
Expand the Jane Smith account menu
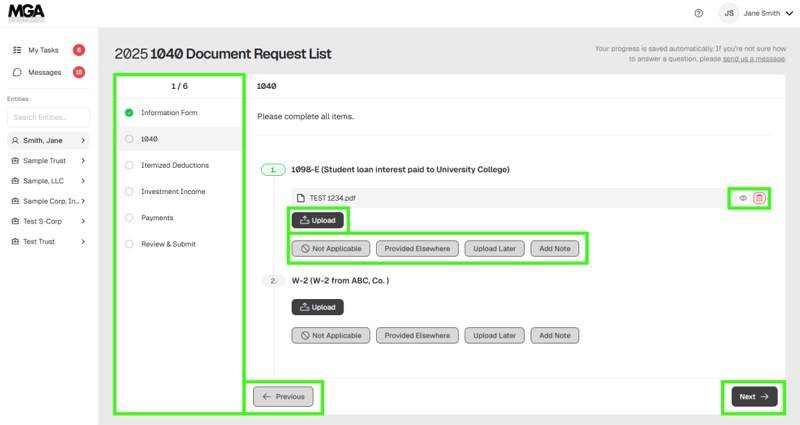pos(789,13)
